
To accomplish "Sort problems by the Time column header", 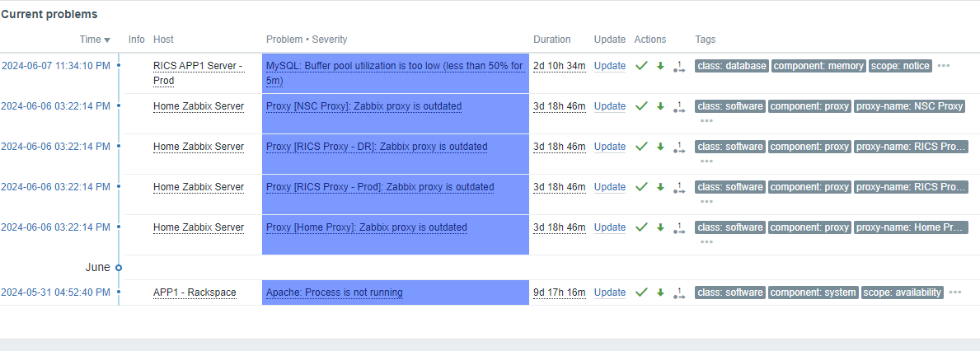I will click(x=94, y=40).
